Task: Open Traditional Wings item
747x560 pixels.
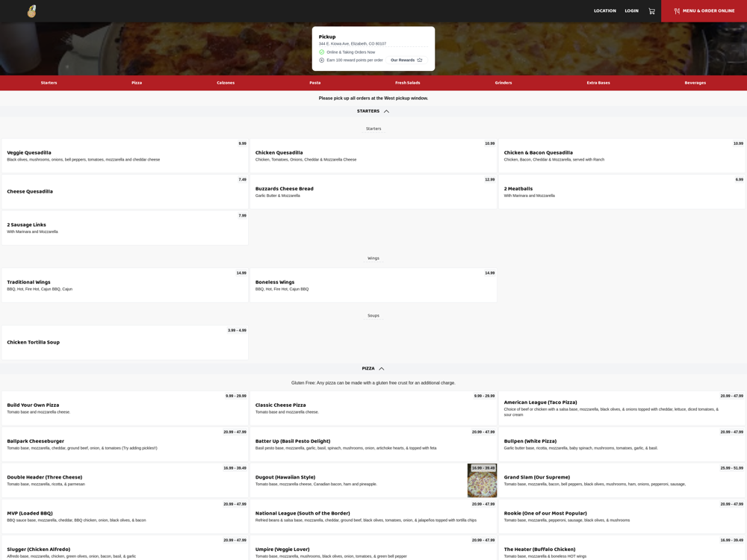Action: click(125, 285)
